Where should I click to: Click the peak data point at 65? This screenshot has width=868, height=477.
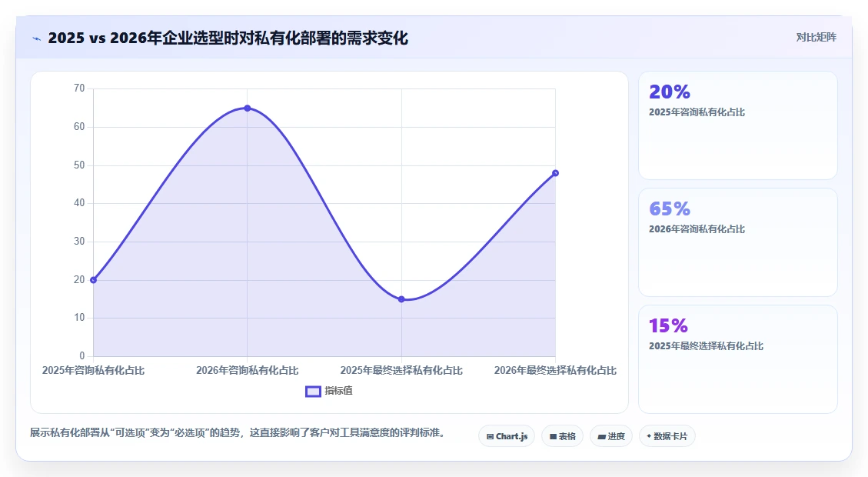tap(248, 108)
